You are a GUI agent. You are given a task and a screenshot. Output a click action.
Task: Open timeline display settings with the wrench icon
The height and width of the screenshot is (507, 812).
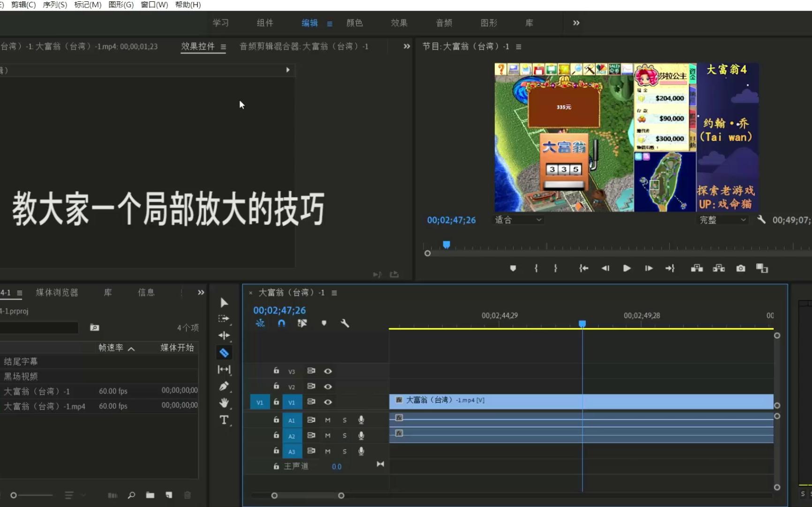pos(345,323)
